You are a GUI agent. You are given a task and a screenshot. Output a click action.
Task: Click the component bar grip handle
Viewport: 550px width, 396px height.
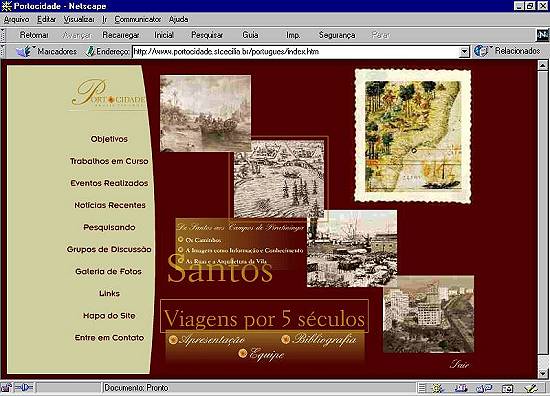(x=422, y=388)
